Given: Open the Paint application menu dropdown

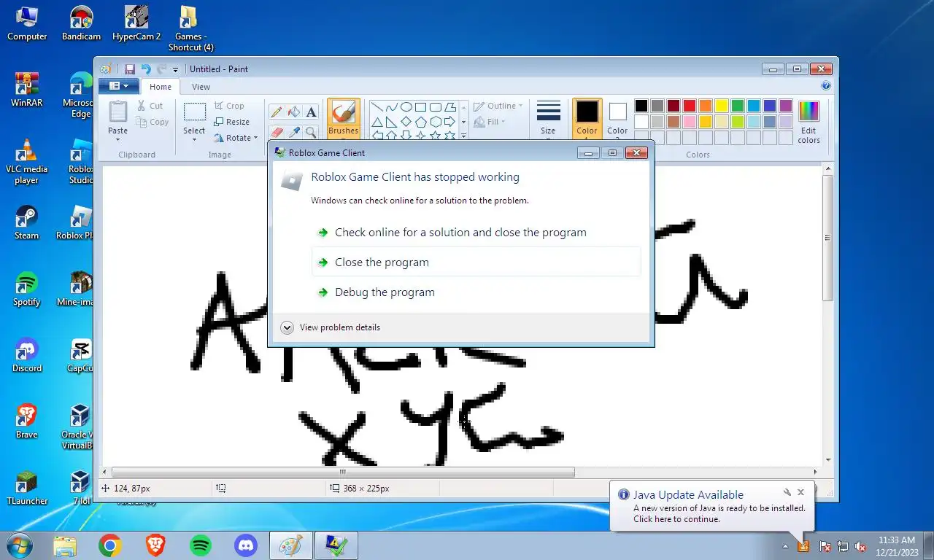Looking at the screenshot, I should [119, 86].
